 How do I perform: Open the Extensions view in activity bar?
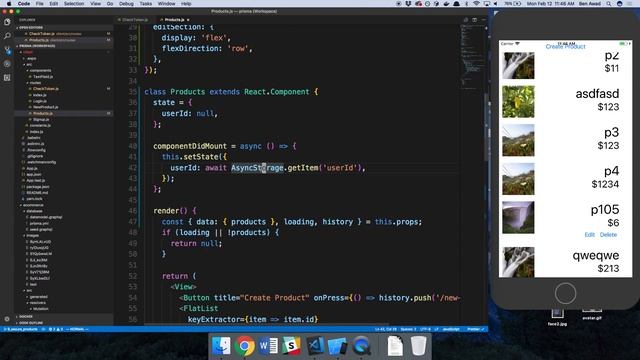[7, 78]
